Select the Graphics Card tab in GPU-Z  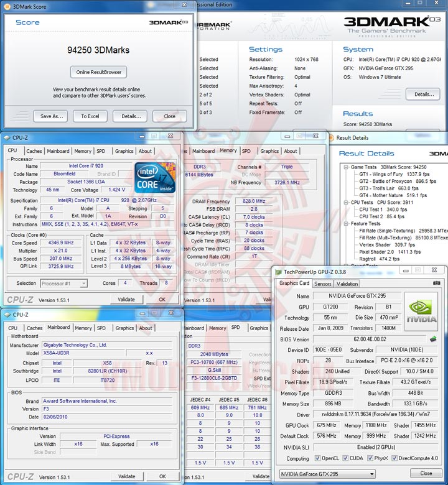294,283
